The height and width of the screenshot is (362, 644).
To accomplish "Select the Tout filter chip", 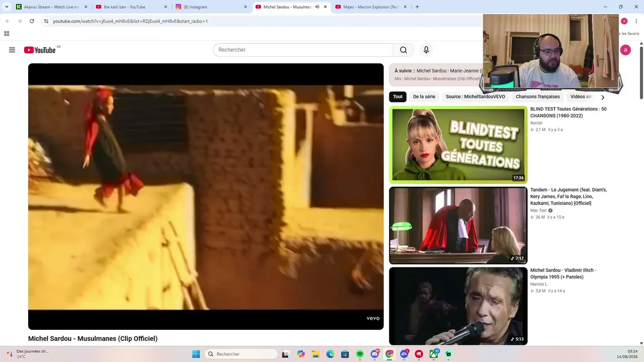I will click(x=398, y=97).
